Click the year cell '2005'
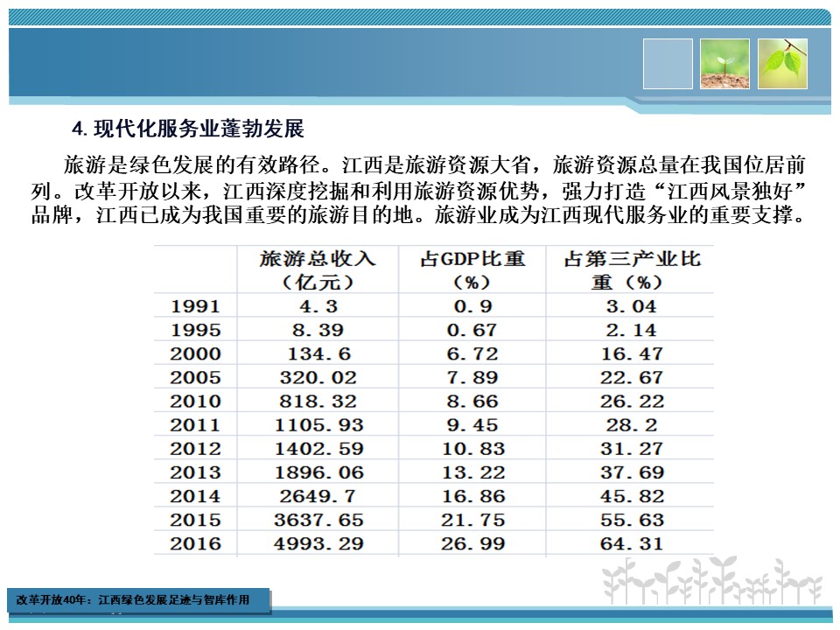This screenshot has width=840, height=630. click(195, 377)
